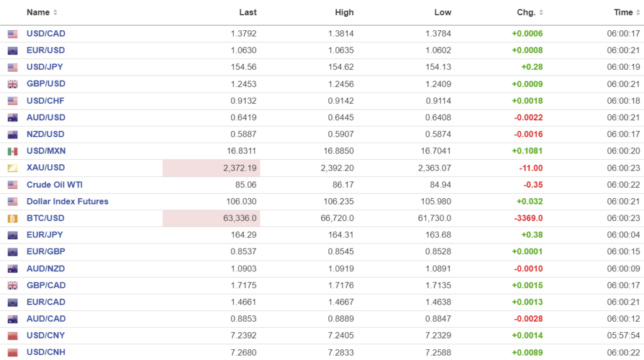The width and height of the screenshot is (644, 360).
Task: Click the EU flag icon beside EUR/USD
Action: [13, 50]
